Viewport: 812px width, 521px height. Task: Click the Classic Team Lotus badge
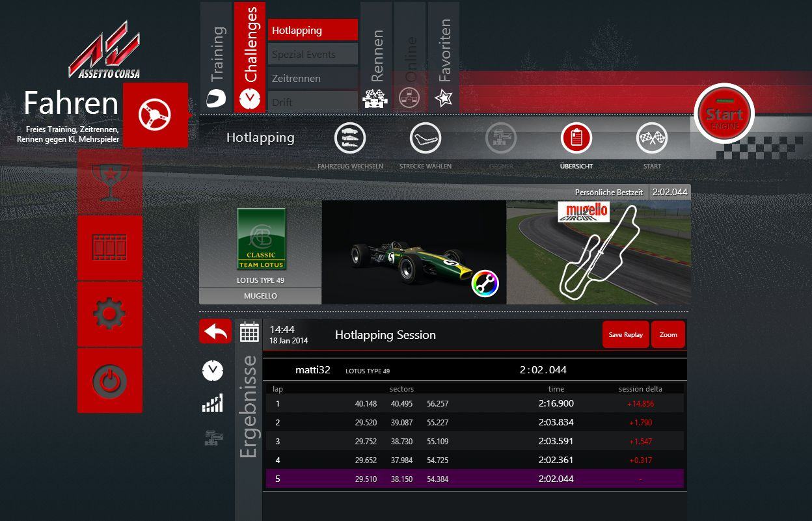coord(261,239)
